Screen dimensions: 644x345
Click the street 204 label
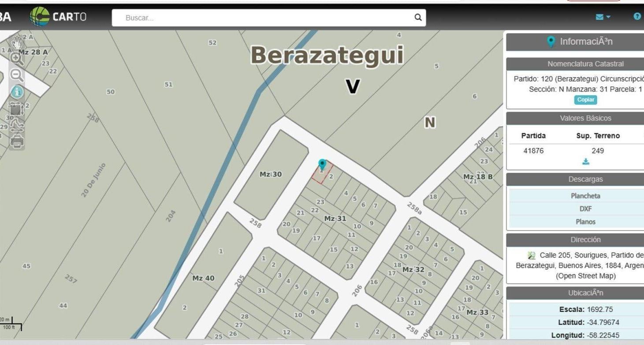pos(171,216)
